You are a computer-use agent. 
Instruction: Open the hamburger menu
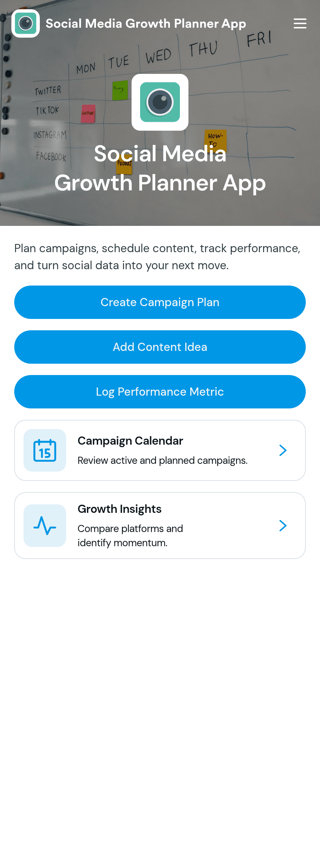(300, 23)
